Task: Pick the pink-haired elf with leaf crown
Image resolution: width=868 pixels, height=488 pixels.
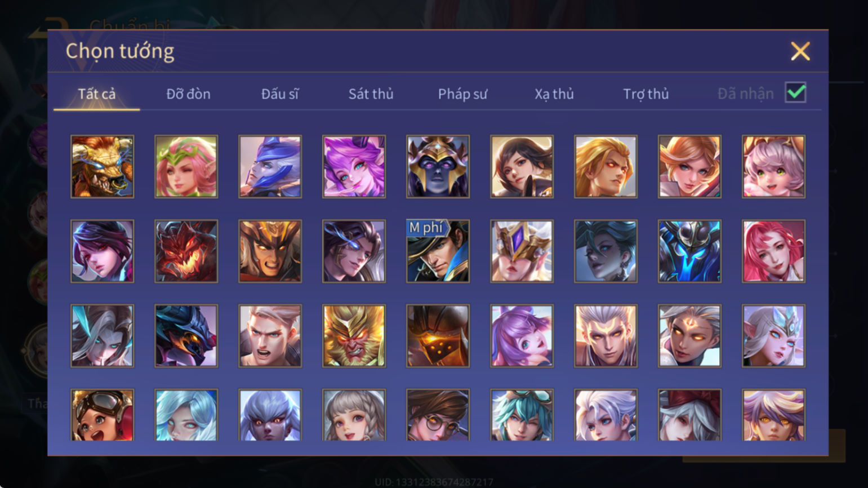Action: pyautogui.click(x=186, y=166)
